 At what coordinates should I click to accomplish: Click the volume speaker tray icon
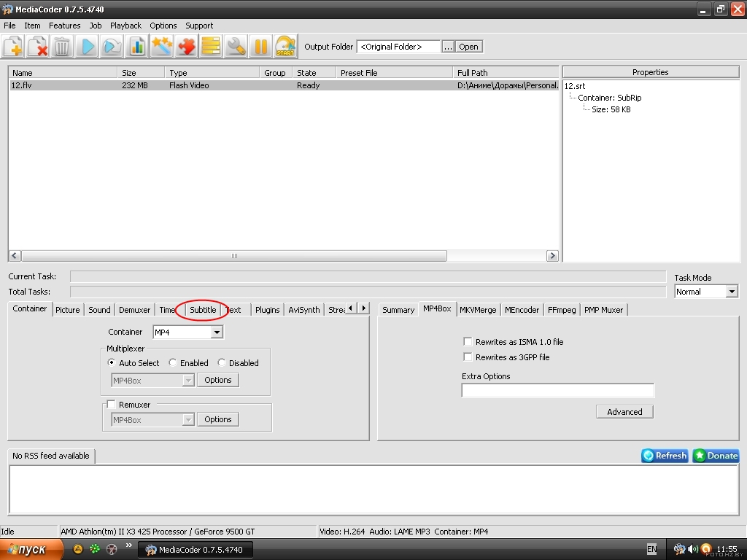click(693, 549)
